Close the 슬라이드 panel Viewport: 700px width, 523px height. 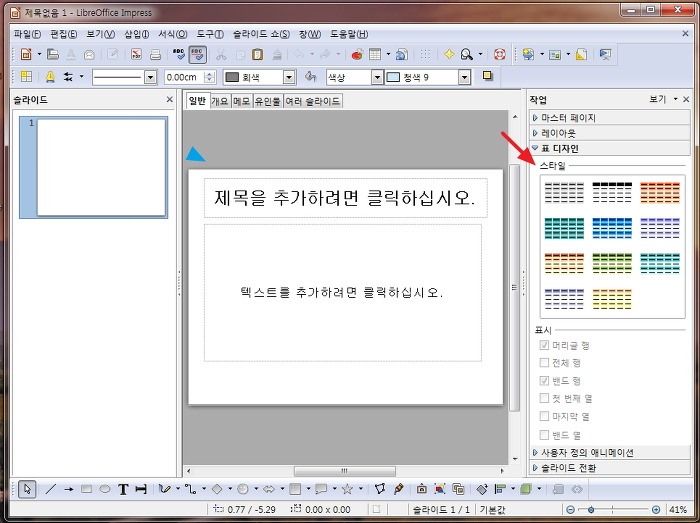coord(170,100)
